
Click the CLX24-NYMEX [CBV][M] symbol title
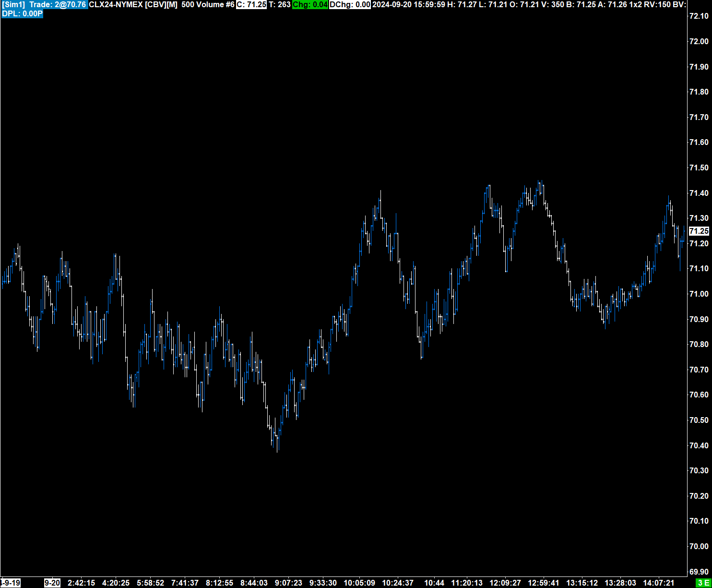point(133,4)
